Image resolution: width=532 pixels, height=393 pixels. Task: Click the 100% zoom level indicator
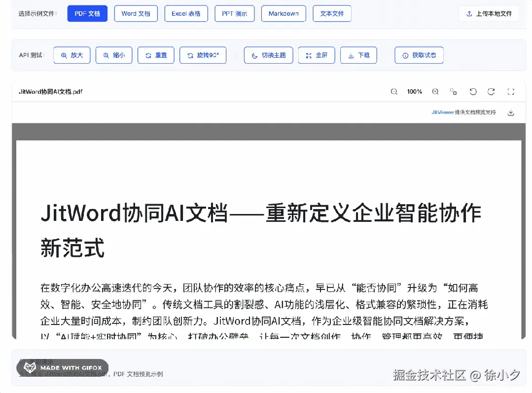pos(414,91)
